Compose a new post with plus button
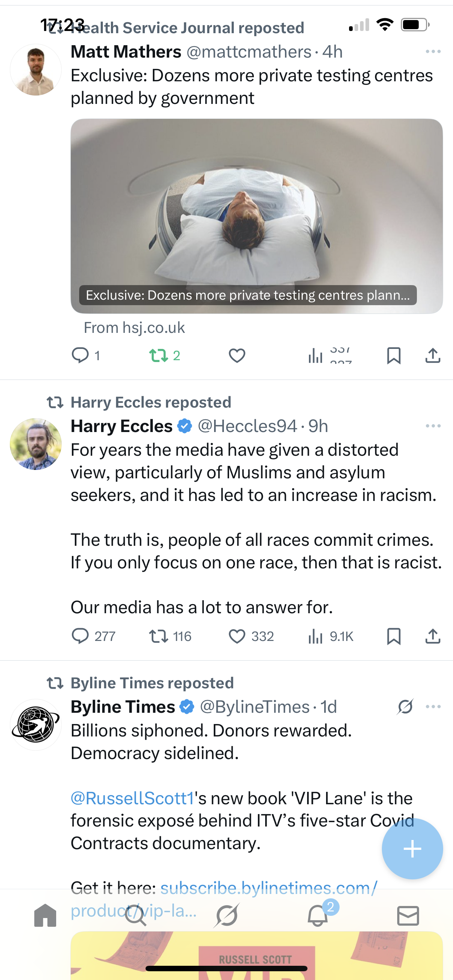This screenshot has width=453, height=980. click(x=412, y=849)
